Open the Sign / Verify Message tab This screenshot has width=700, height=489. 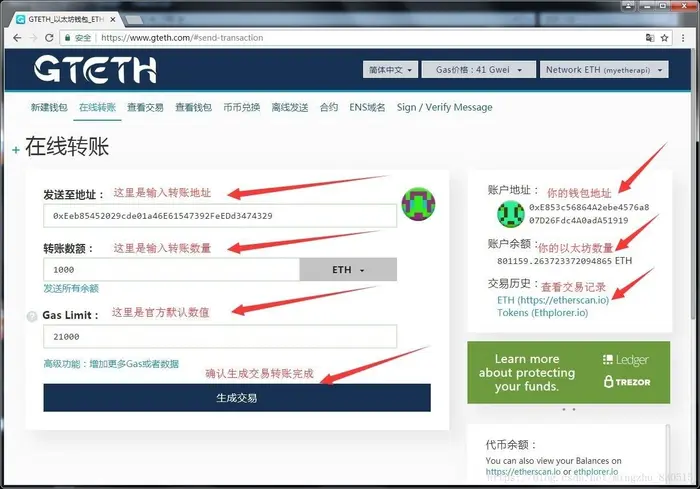point(445,107)
